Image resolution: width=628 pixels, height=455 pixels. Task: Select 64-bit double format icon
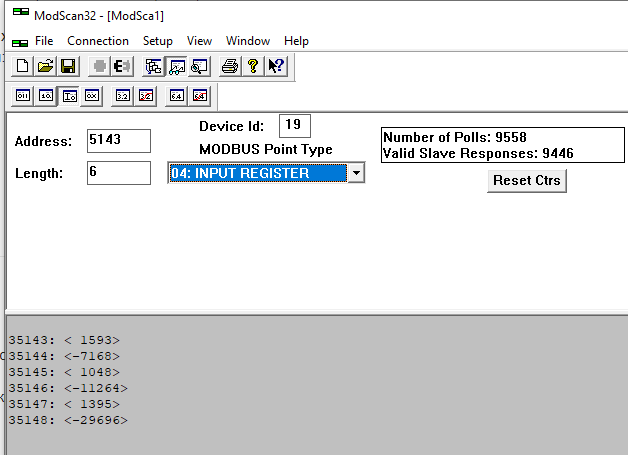[x=177, y=96]
